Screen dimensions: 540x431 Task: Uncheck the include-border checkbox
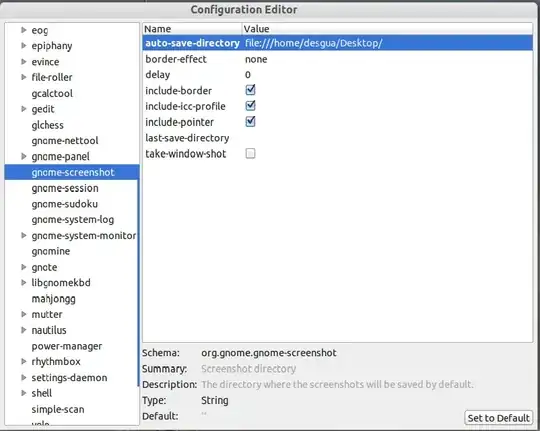pyautogui.click(x=250, y=90)
